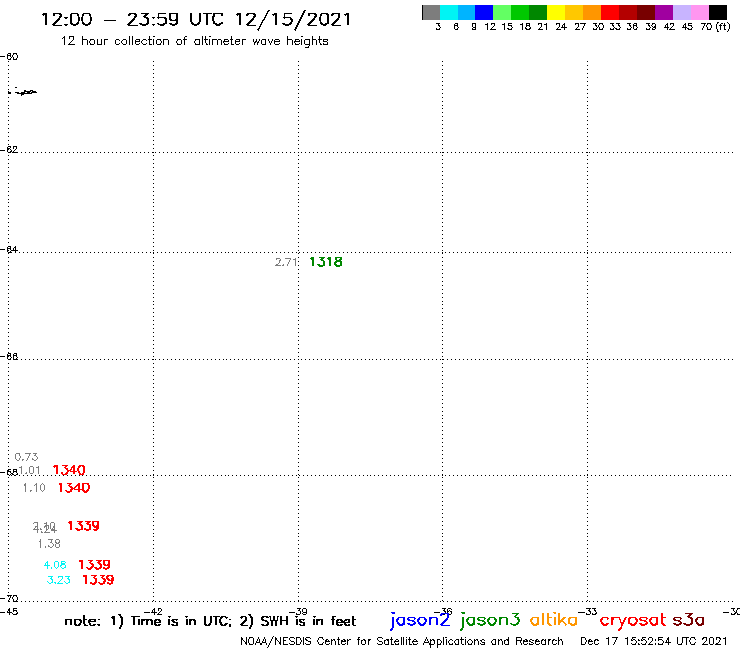Click the red 'cryosat' satellite label
Viewport: 740px width, 650px height.
point(633,621)
